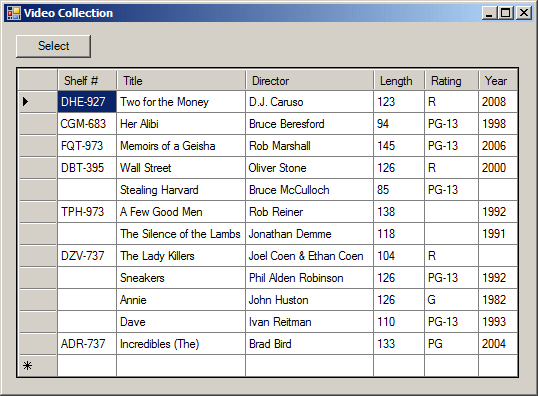Click the Select button
The height and width of the screenshot is (396, 538).
click(53, 46)
